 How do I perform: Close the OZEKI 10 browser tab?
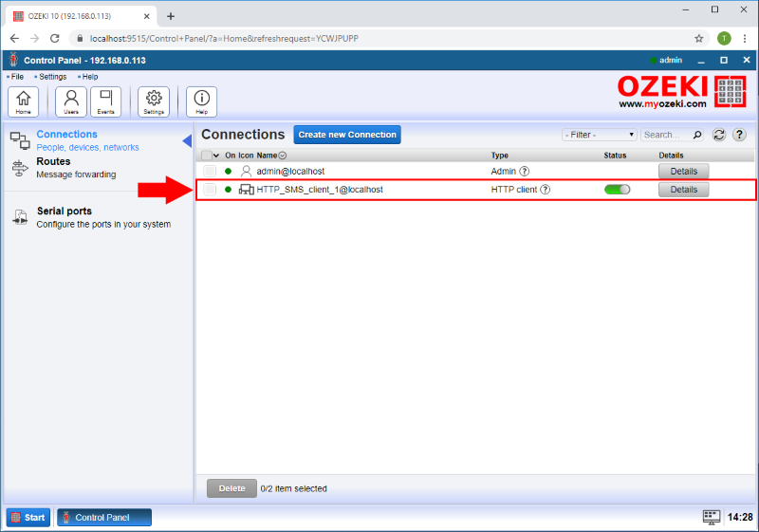pos(147,16)
